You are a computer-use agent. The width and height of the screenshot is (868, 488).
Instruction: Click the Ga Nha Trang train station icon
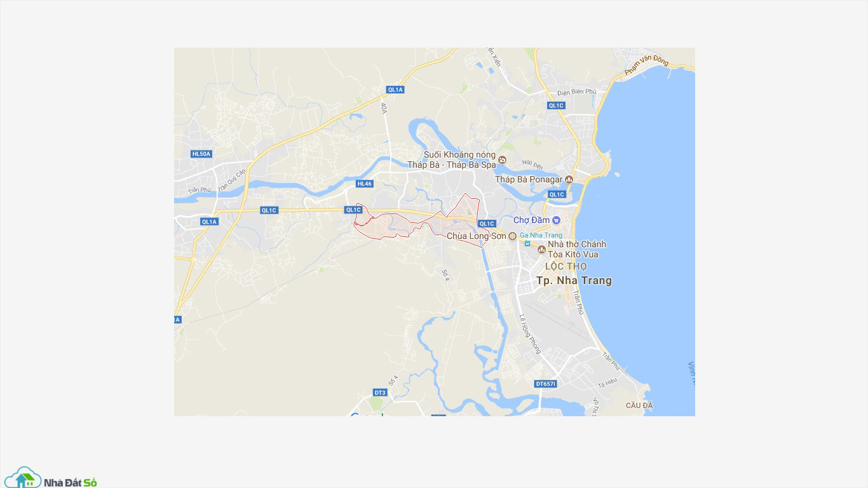click(527, 243)
